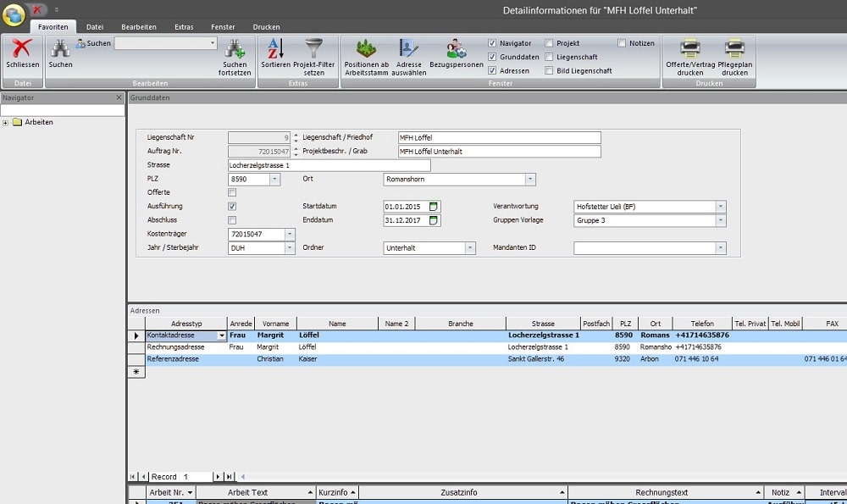
Task: Open the Ordner Unterhalt dropdown
Action: pyautogui.click(x=470, y=248)
